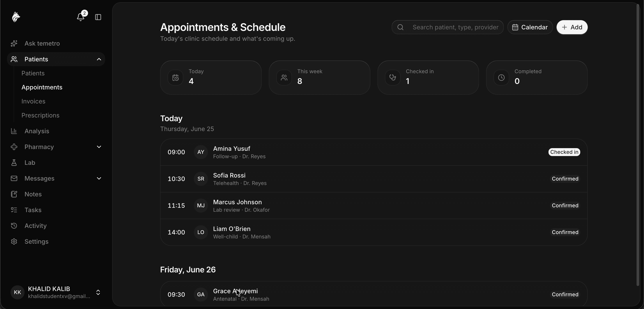The image size is (644, 309).
Task: Click the stethoscope icon in Checked in card
Action: click(393, 78)
